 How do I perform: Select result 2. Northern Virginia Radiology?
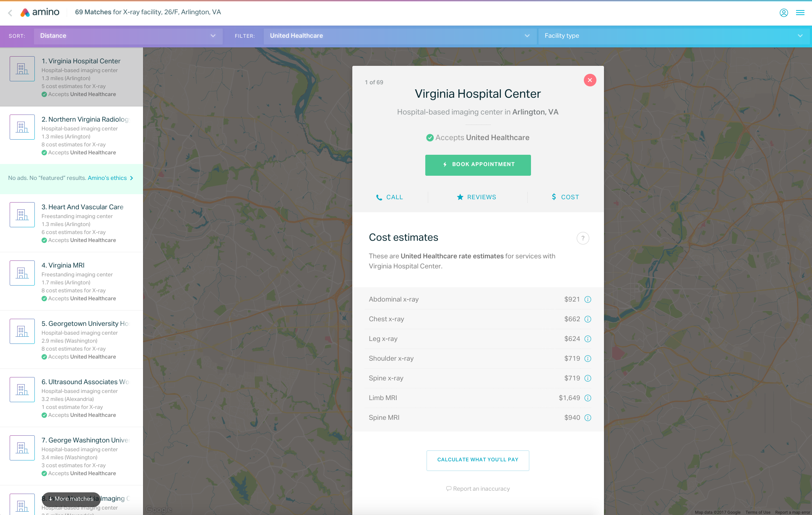71,135
